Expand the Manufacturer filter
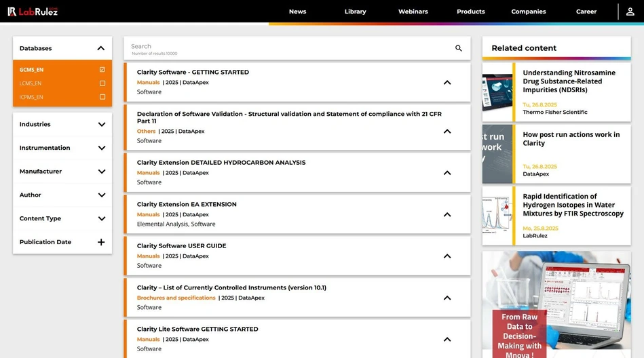Viewport: 644px width, 358px height. click(101, 171)
